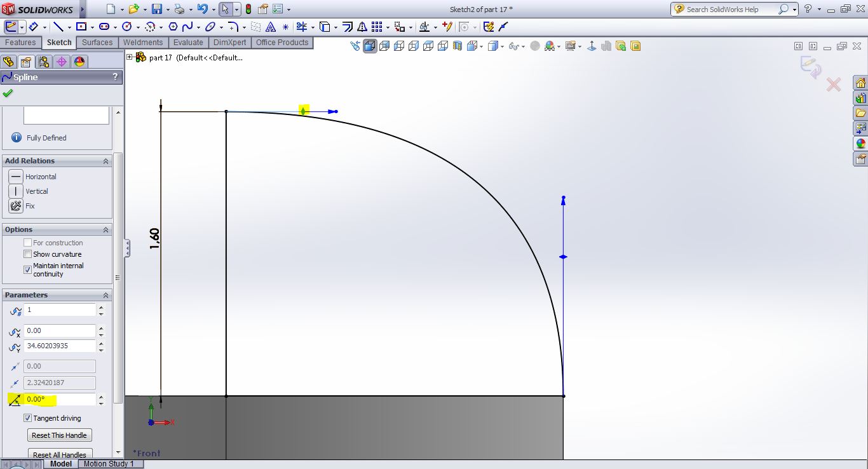
Task: Toggle Maintain internal continuity checkbox
Action: pos(27,269)
